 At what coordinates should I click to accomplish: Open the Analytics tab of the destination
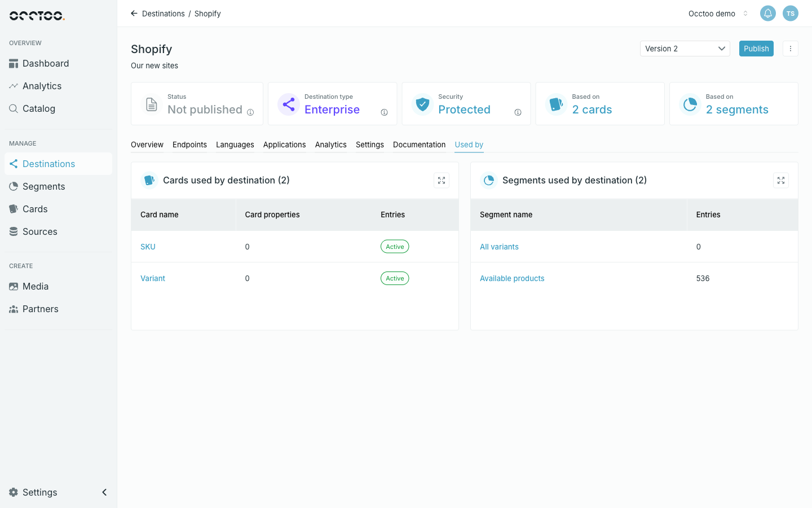[x=331, y=145]
